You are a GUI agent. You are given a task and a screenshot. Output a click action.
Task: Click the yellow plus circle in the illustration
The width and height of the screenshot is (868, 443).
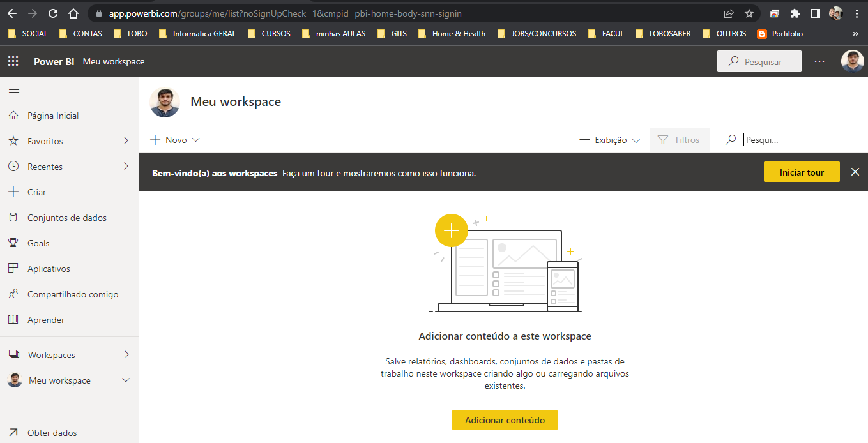coord(452,230)
